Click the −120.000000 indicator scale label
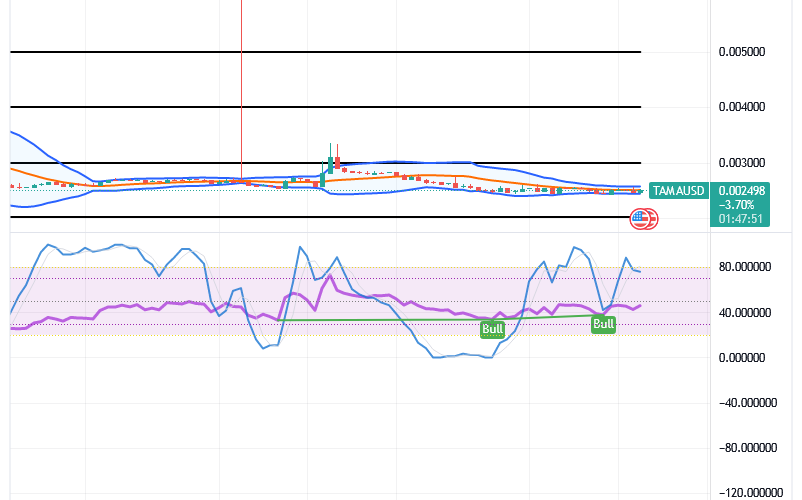Image resolution: width=802 pixels, height=500 pixels. tap(750, 493)
